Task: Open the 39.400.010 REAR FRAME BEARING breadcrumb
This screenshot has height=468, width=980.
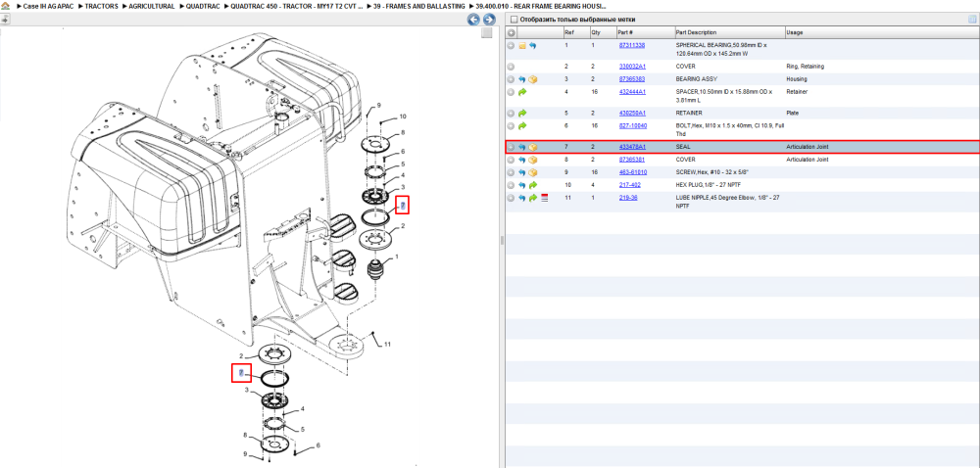Action: tap(541, 6)
